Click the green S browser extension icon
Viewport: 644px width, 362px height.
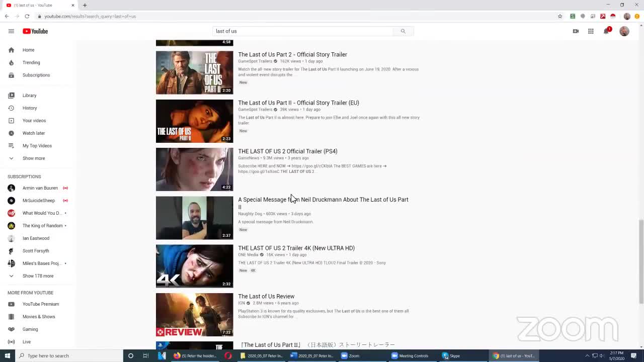pos(573,16)
